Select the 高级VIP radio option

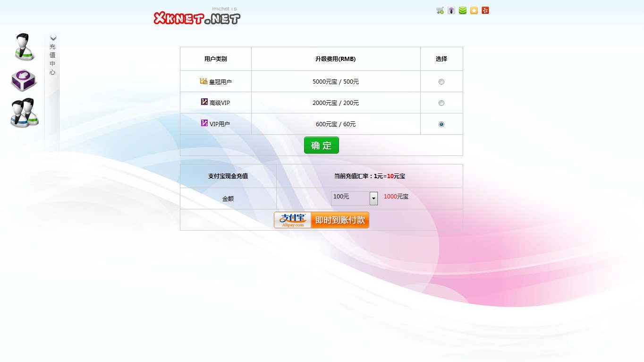pyautogui.click(x=441, y=103)
